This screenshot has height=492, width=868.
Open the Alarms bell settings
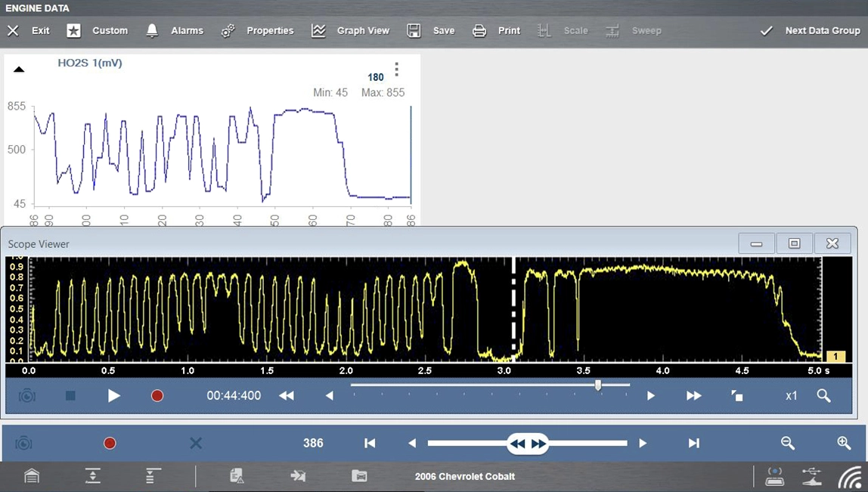[175, 31]
